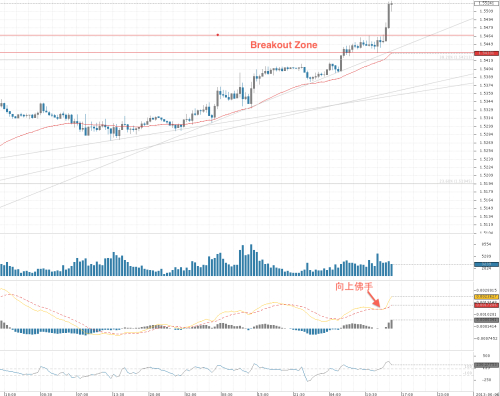500x396 pixels.
Task: Click the gray MACD histogram value tag
Action: tap(486, 320)
